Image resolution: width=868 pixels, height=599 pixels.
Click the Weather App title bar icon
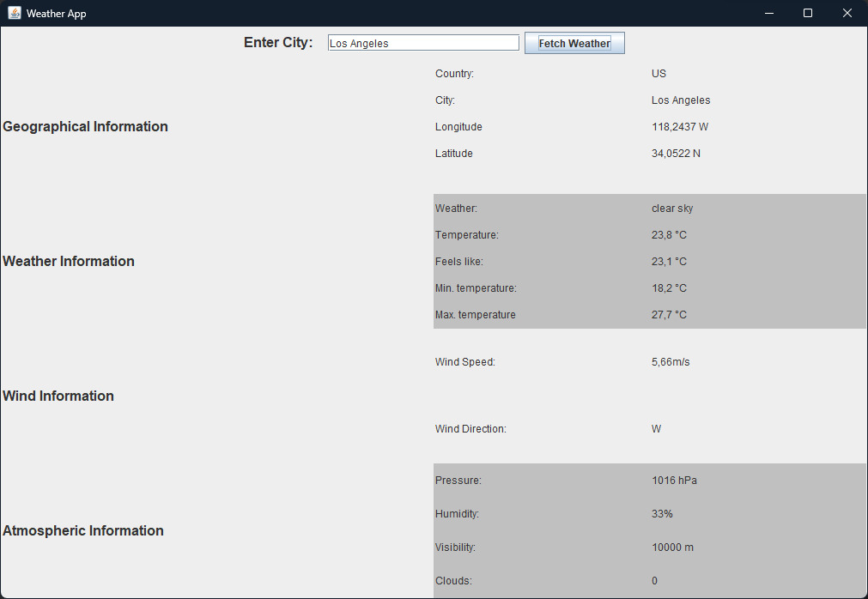tap(12, 13)
